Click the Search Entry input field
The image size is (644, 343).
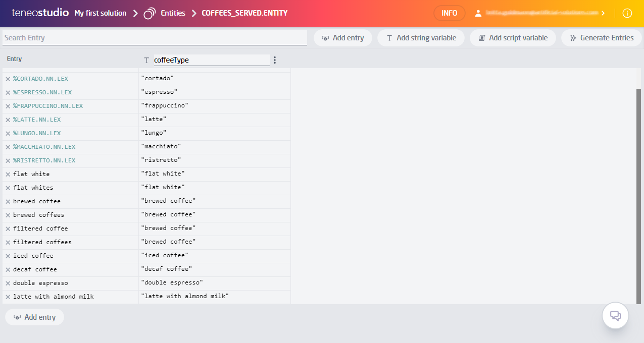click(x=152, y=37)
